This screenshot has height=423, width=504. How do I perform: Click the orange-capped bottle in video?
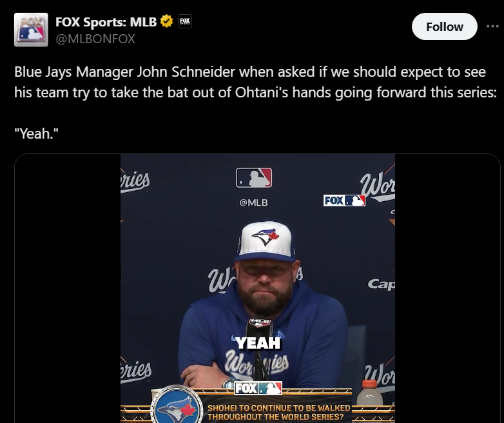pyautogui.click(x=369, y=393)
